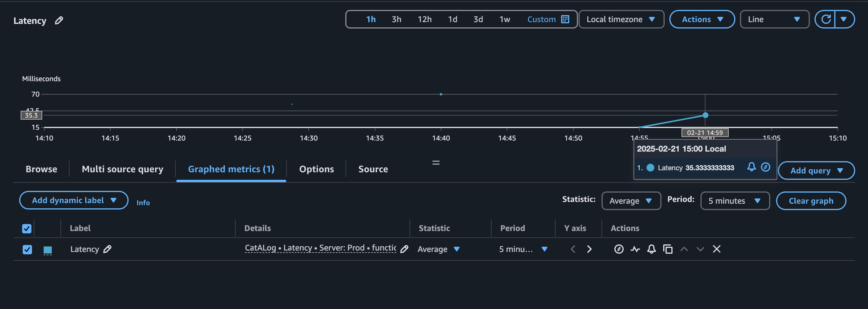
Task: Edit metric details pencil next to CatALog
Action: [404, 249]
